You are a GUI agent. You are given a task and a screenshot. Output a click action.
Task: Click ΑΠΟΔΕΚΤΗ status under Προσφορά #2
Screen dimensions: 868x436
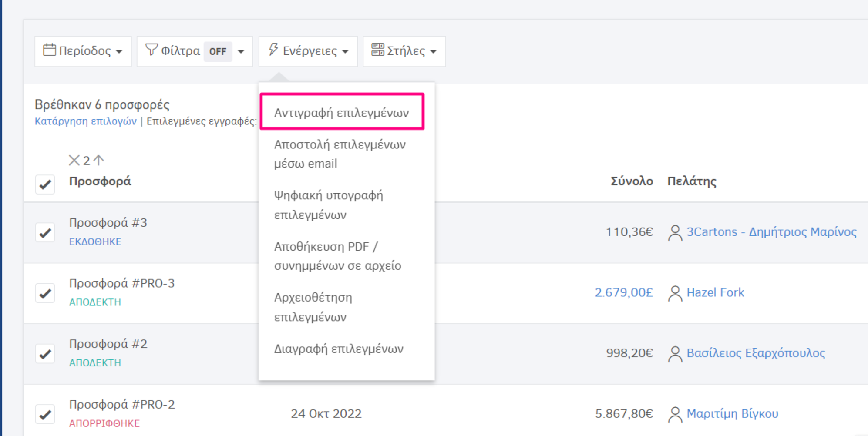click(95, 362)
